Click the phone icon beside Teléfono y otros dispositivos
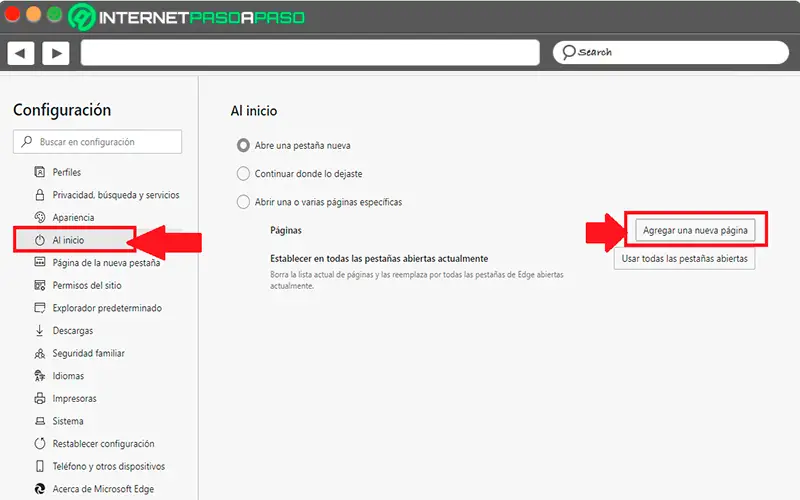This screenshot has height=500, width=800. point(39,466)
